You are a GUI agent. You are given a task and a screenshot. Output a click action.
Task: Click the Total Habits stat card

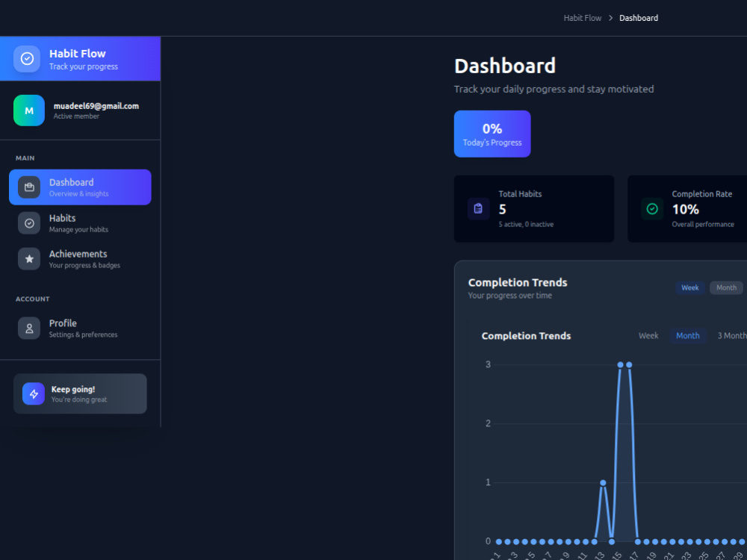click(x=534, y=208)
